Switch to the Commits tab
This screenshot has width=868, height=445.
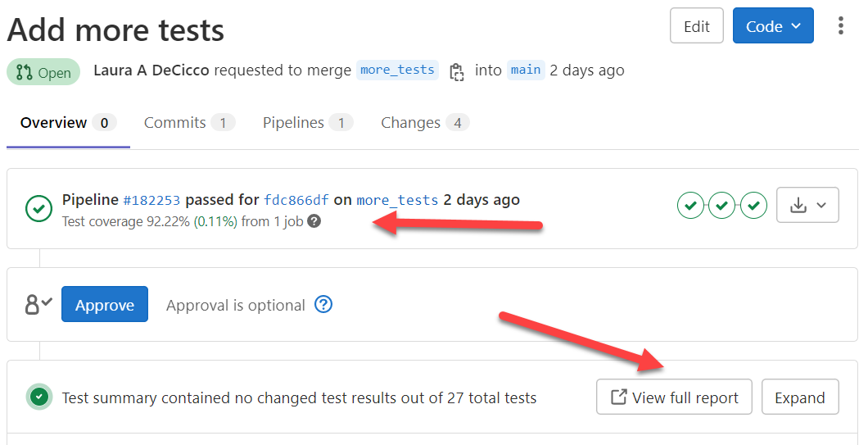188,123
